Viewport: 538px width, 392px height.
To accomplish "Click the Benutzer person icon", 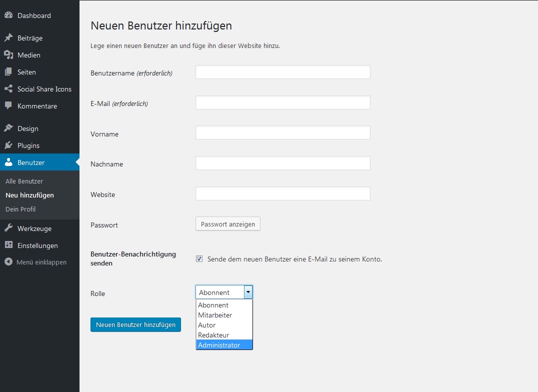I will (x=8, y=162).
